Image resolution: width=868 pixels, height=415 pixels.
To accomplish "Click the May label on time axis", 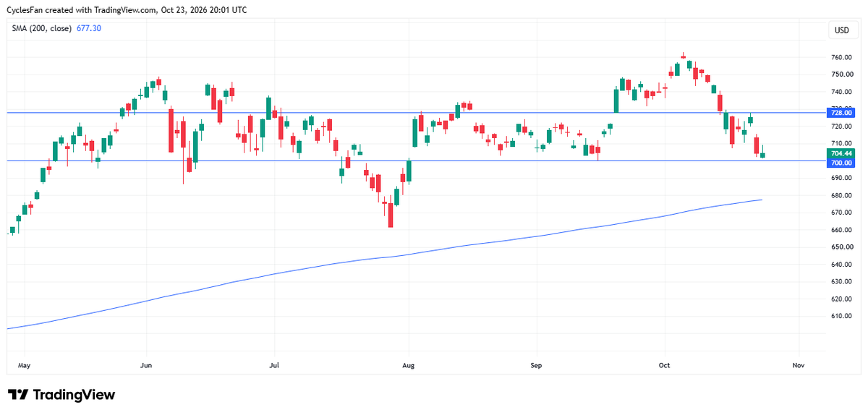I will [24, 366].
